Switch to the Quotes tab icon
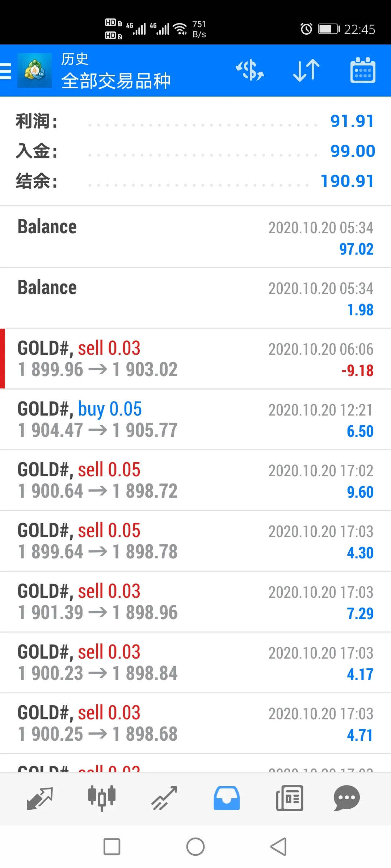This screenshot has width=391, height=868. click(40, 798)
